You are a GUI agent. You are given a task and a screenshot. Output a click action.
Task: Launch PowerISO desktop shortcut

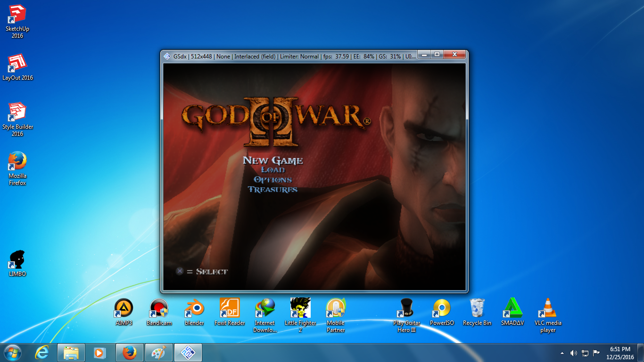point(442,312)
